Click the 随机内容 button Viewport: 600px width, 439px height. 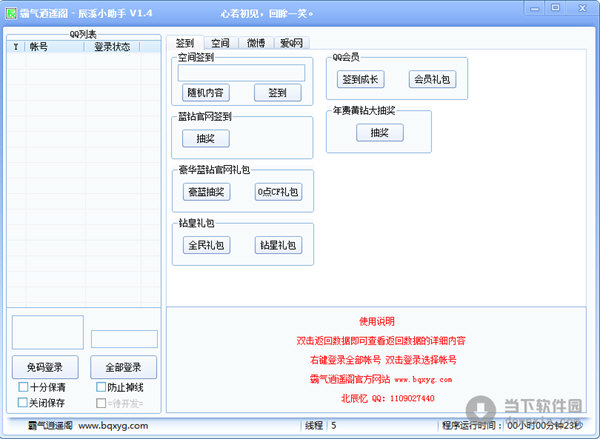[x=206, y=93]
